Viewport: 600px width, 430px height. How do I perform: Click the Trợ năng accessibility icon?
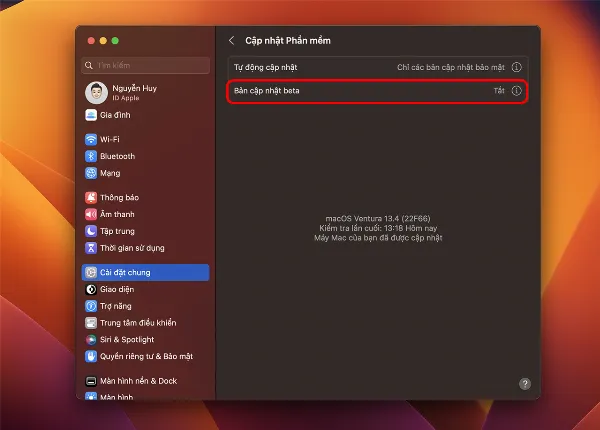click(91, 306)
